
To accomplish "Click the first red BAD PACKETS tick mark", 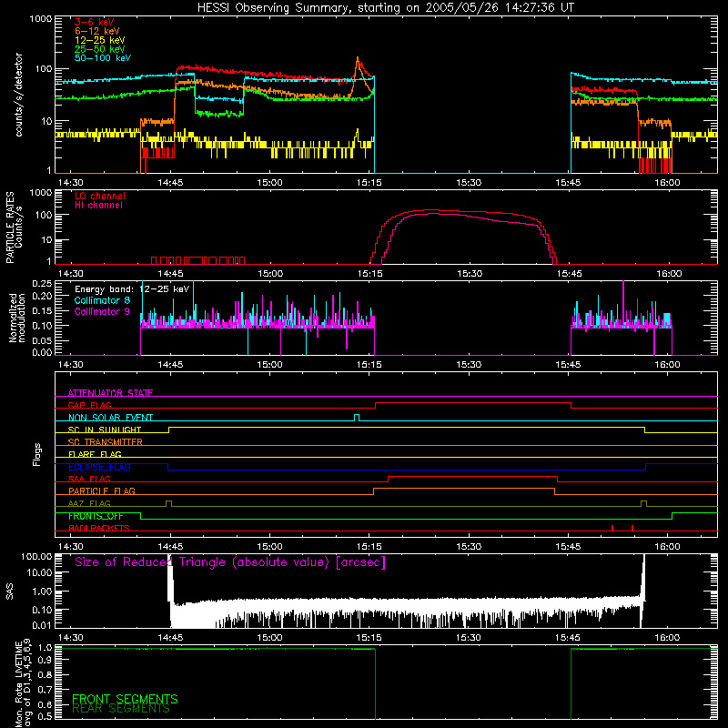I will [612, 528].
